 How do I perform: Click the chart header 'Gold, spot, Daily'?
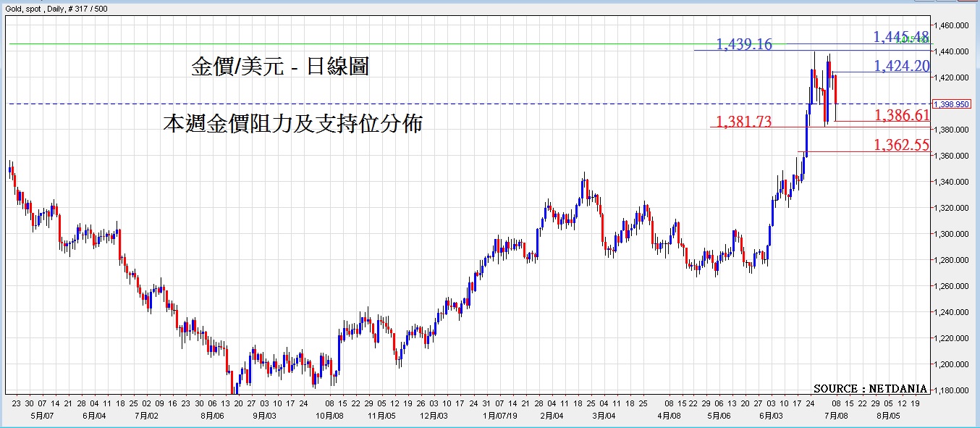coord(59,9)
